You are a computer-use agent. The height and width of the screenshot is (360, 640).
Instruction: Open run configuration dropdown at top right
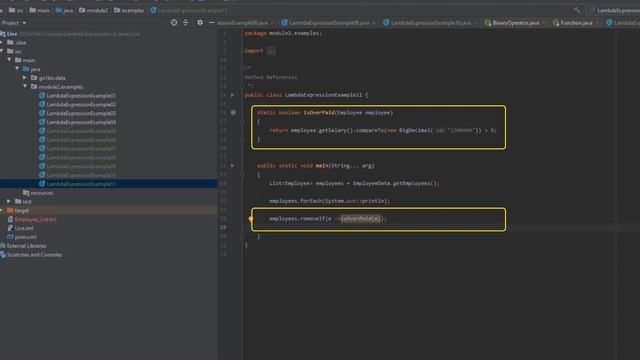615,10
